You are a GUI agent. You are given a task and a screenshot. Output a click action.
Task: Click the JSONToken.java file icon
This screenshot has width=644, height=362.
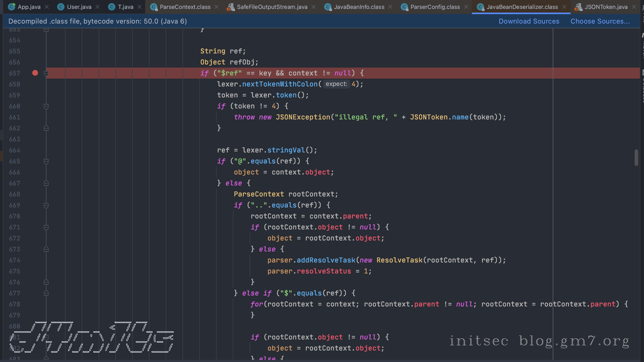(578, 7)
